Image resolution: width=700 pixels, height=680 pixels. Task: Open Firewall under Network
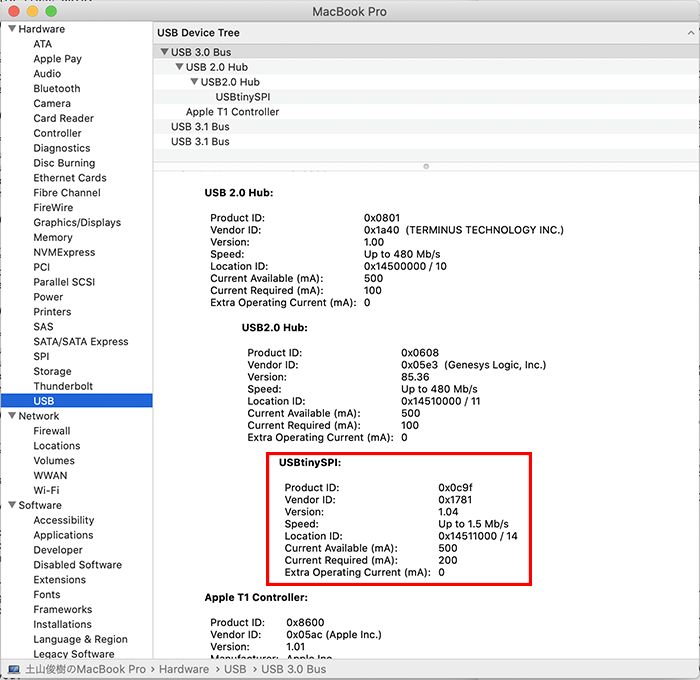[x=52, y=431]
